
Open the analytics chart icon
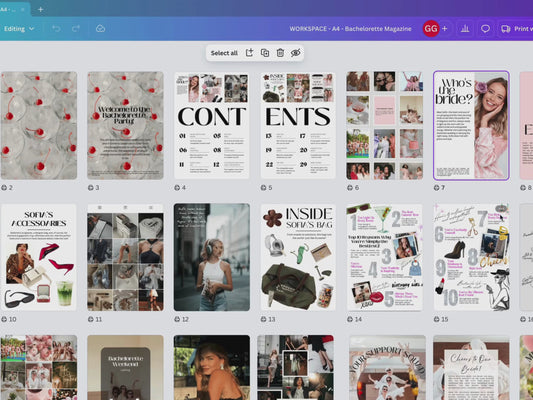point(465,29)
